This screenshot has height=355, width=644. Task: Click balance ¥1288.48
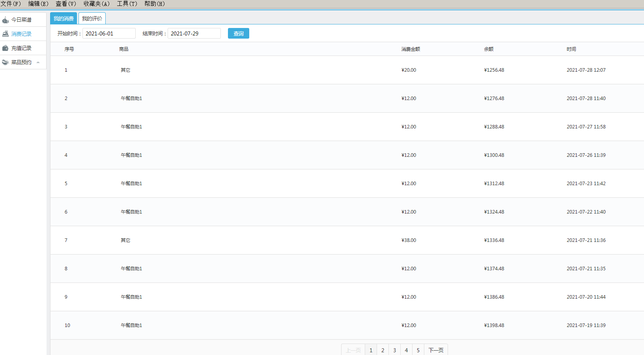(x=494, y=127)
